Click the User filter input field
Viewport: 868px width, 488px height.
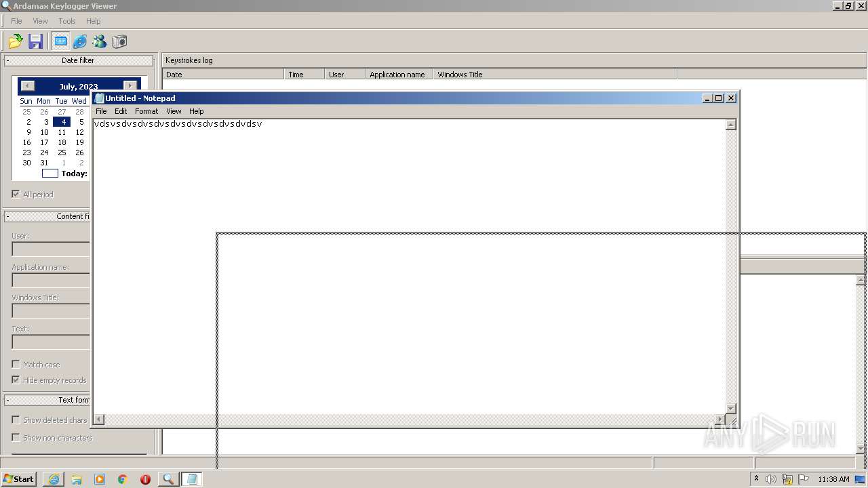[51, 249]
